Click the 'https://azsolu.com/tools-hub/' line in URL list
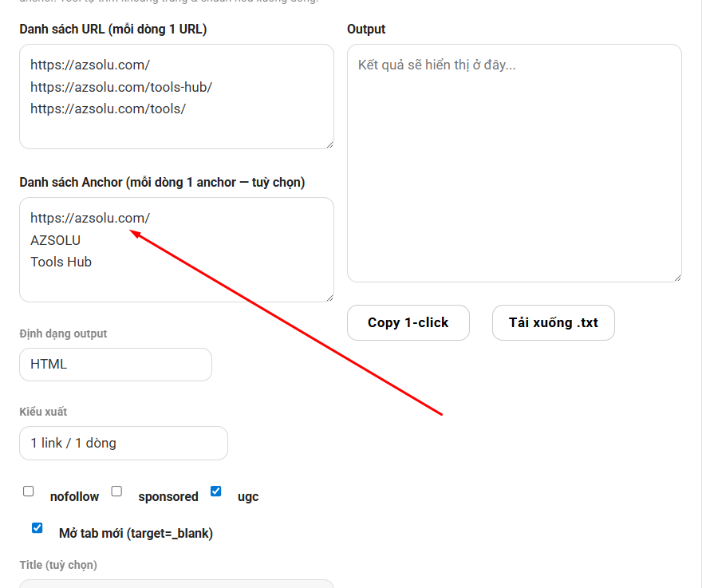 pyautogui.click(x=121, y=87)
